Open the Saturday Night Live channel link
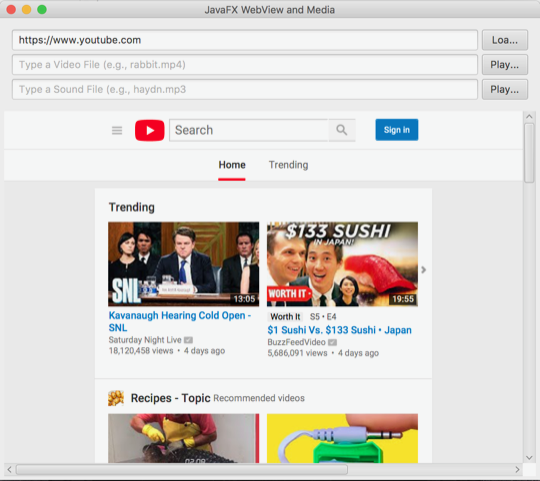Image resolution: width=540 pixels, height=481 pixels. pyautogui.click(x=145, y=340)
